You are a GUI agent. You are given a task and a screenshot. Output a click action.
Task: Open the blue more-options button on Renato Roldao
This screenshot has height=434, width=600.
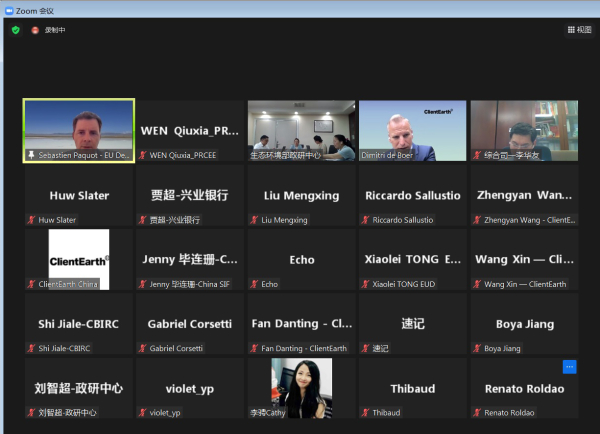click(x=569, y=367)
